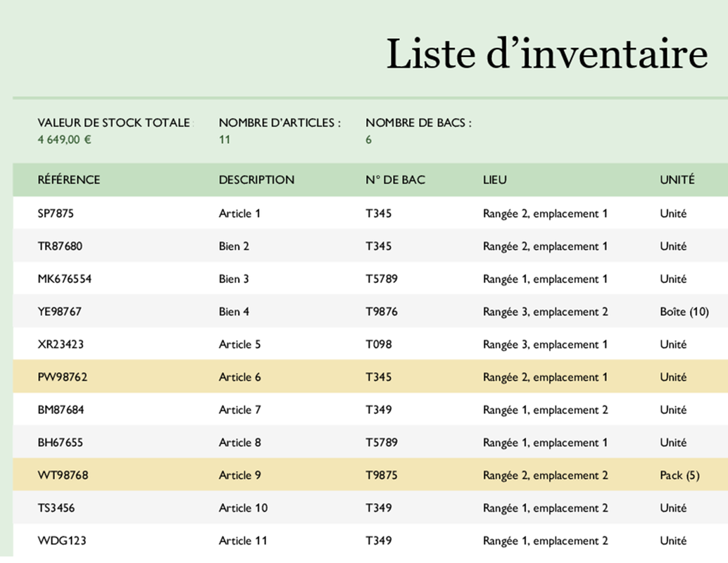Select bin number T098
The width and height of the screenshot is (728, 563).
coord(378,344)
